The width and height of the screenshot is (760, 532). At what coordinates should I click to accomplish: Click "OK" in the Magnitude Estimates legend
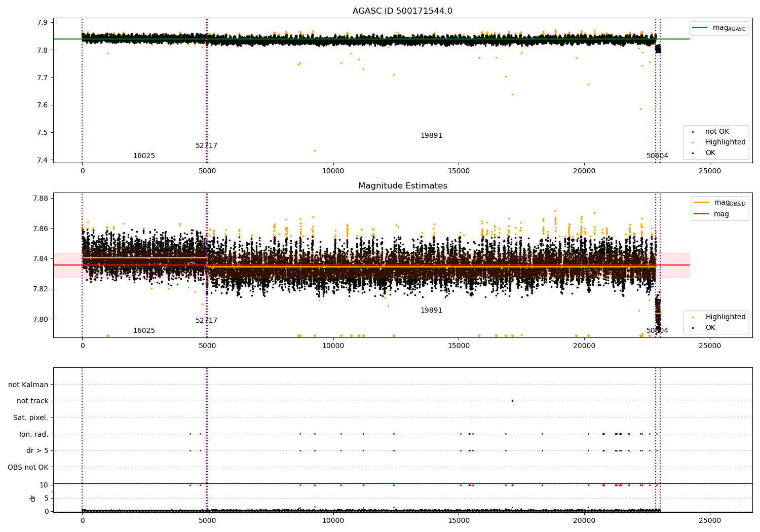point(710,328)
